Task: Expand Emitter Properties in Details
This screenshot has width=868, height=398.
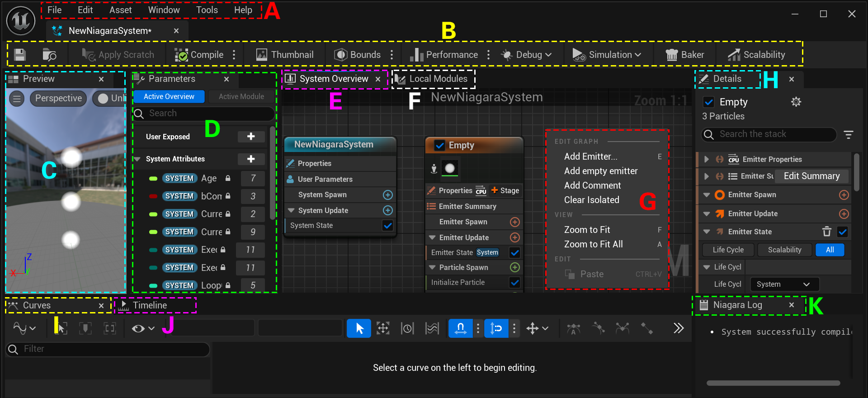Action: pyautogui.click(x=707, y=159)
